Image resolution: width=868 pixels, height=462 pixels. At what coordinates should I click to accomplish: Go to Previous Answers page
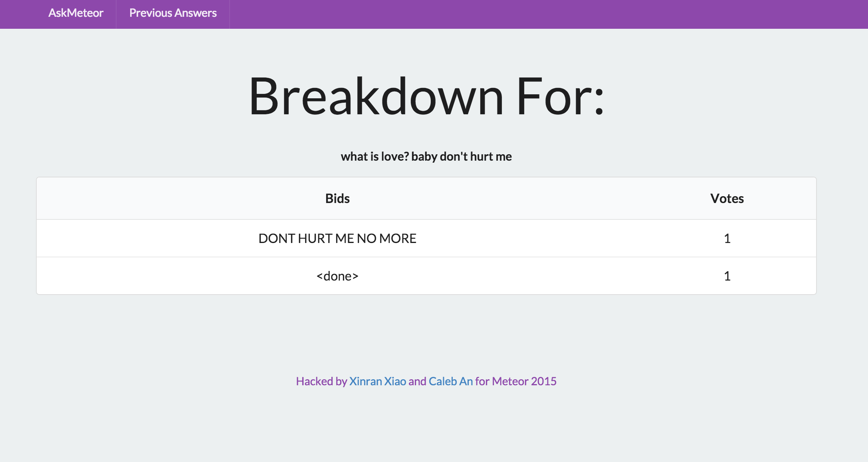pos(173,13)
